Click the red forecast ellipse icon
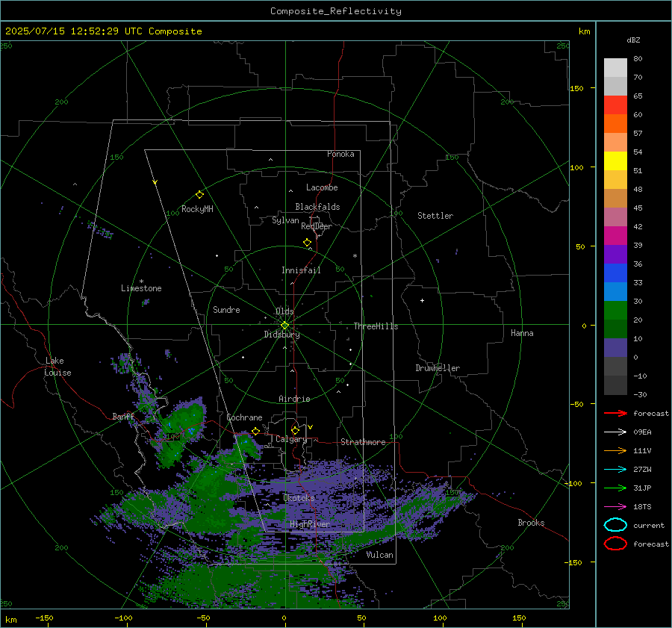Image resolution: width=672 pixels, height=628 pixels. (x=615, y=544)
